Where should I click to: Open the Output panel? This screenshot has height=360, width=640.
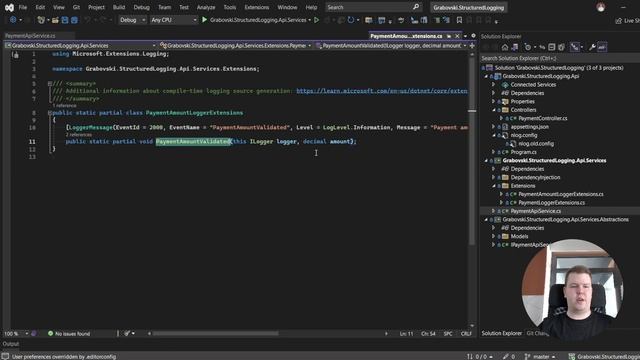click(x=11, y=344)
